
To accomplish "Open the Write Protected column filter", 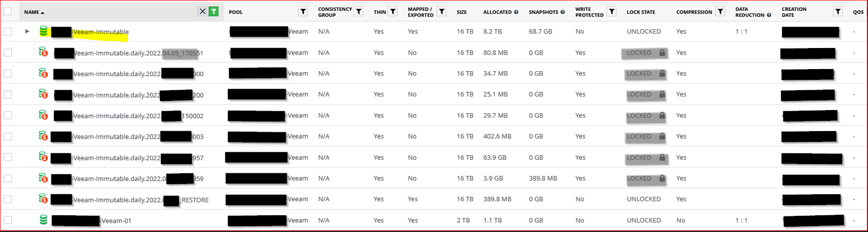I will click(611, 11).
